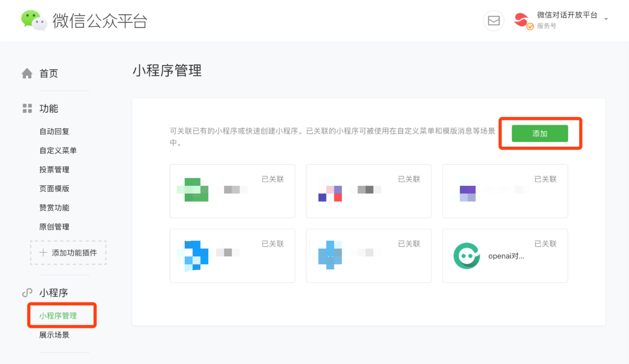This screenshot has width=629, height=364.
Task: Click the grid icon beside 功能
Action: click(27, 109)
